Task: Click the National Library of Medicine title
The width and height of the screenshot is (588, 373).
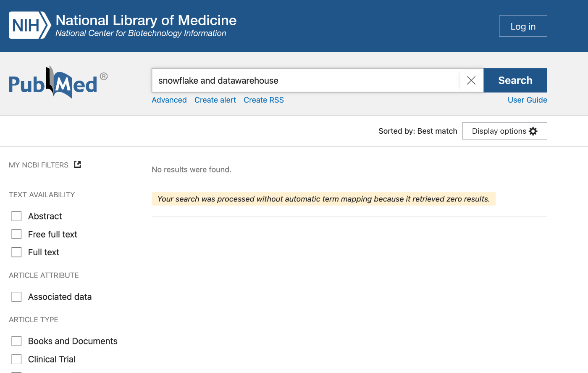Action: 146,20
